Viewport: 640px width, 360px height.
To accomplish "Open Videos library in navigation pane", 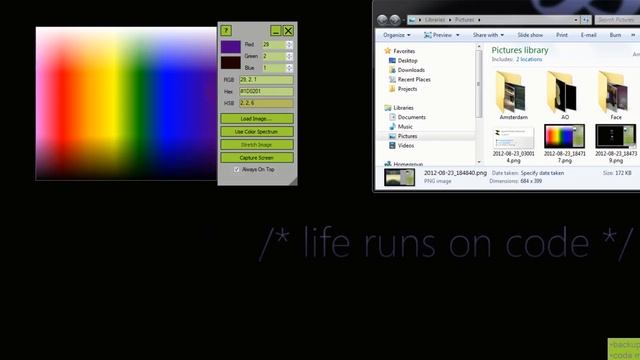I will pos(402,145).
